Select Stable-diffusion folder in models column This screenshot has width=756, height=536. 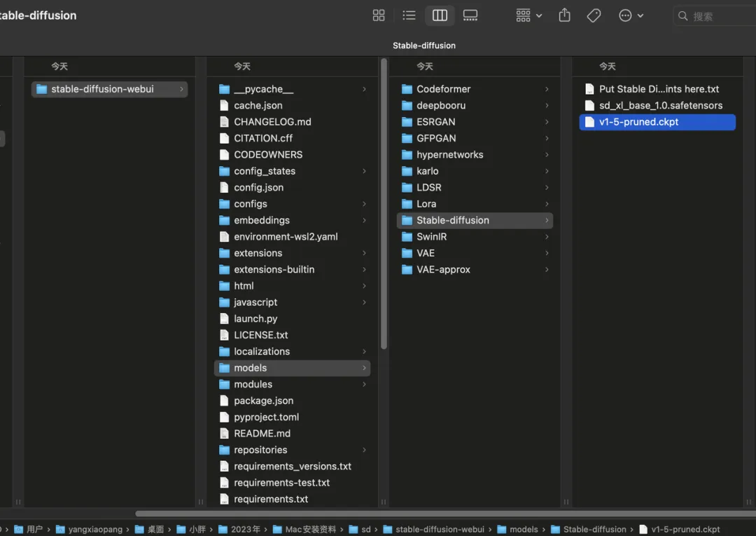[x=475, y=221]
